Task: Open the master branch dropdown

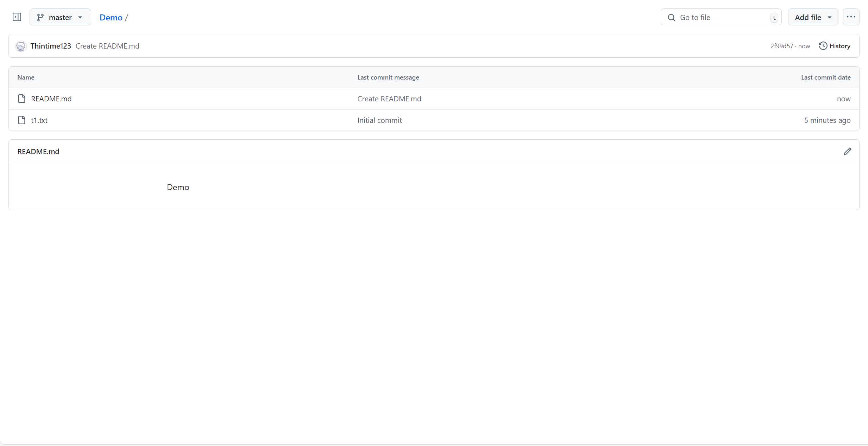Action: pos(60,17)
